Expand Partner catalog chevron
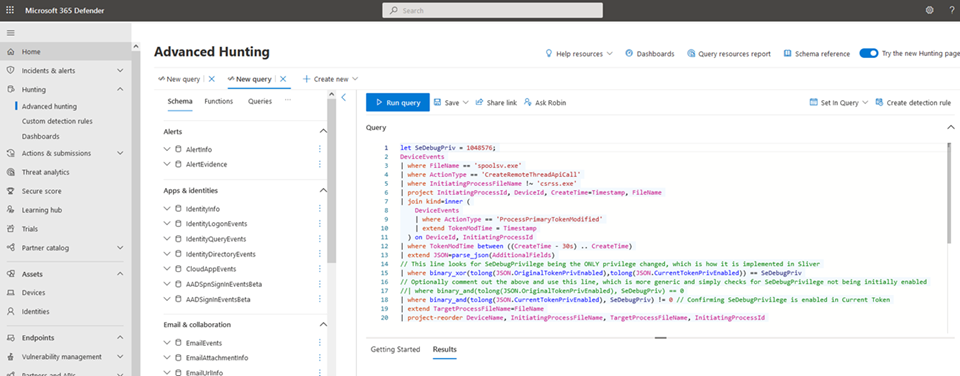 point(120,248)
